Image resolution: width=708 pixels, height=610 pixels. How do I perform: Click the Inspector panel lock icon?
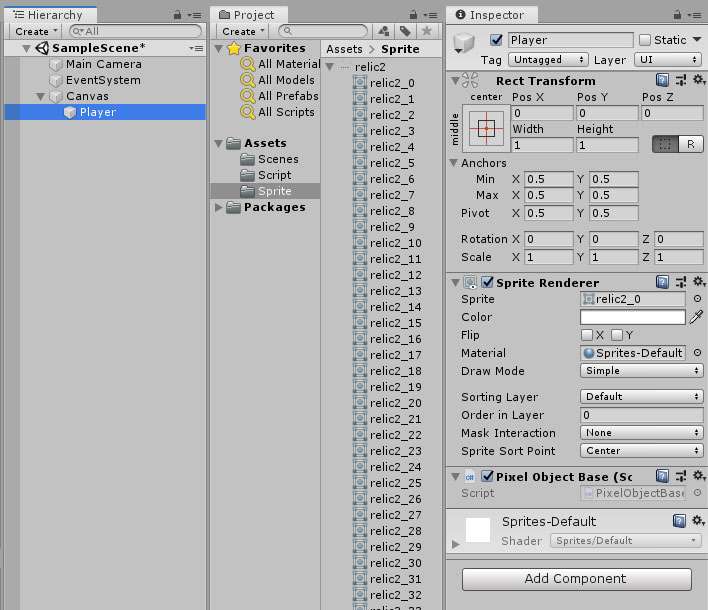click(677, 15)
